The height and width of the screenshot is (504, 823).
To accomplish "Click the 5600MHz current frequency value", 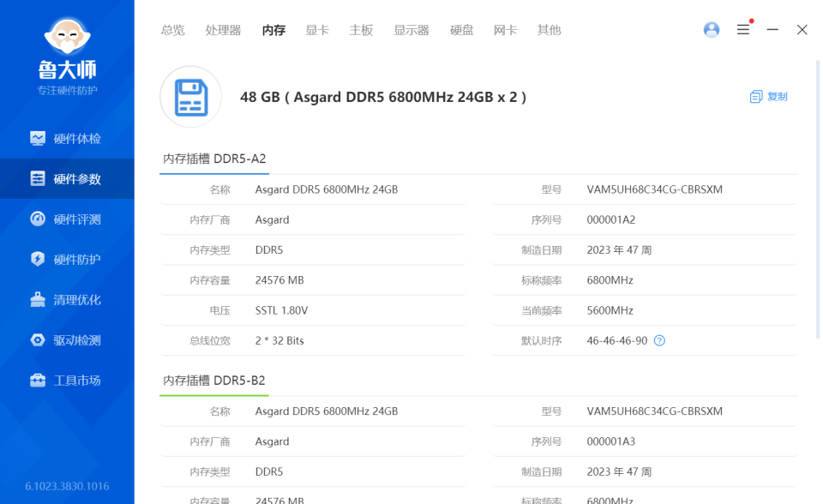I will click(x=610, y=311).
